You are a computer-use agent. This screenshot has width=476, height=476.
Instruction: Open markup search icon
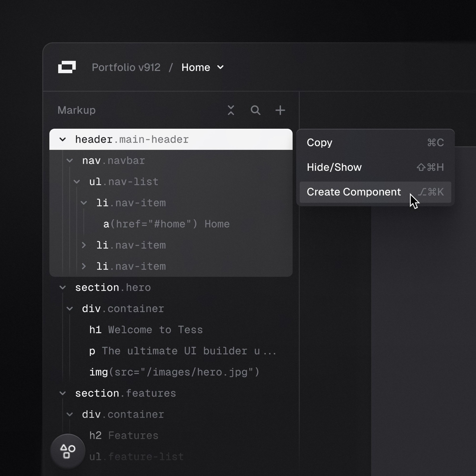click(255, 110)
